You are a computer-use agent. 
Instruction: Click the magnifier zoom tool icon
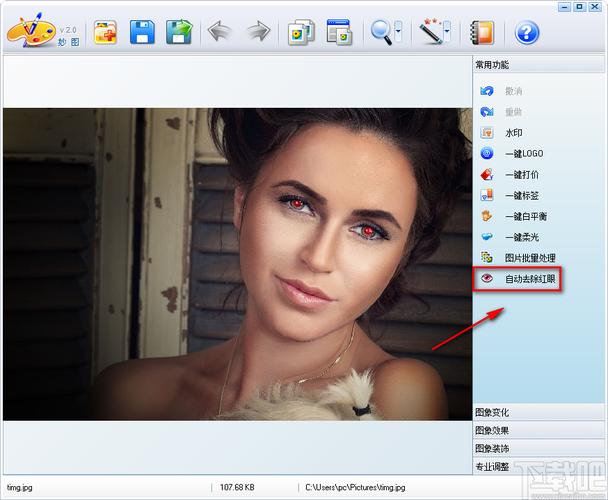(381, 32)
